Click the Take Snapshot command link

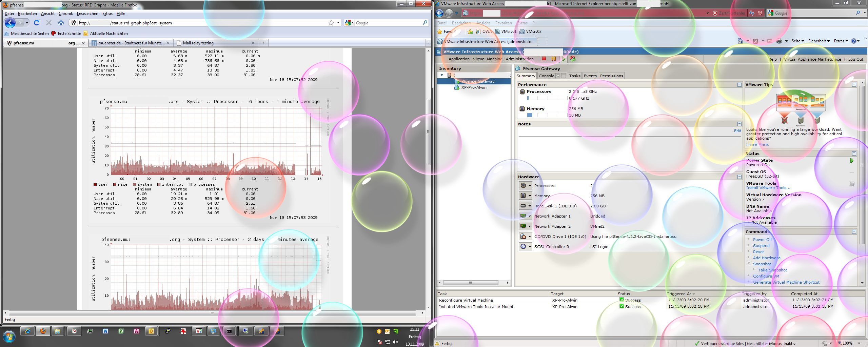pos(772,270)
